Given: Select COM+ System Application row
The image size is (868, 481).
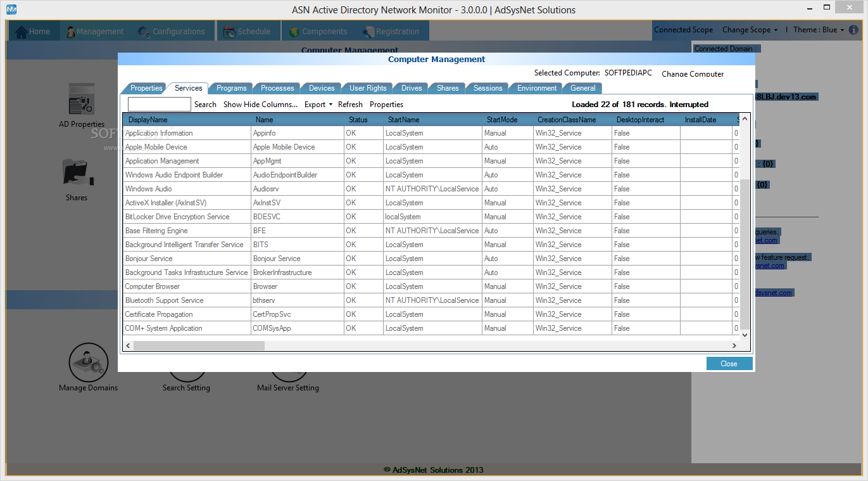Looking at the screenshot, I should pyautogui.click(x=431, y=328).
